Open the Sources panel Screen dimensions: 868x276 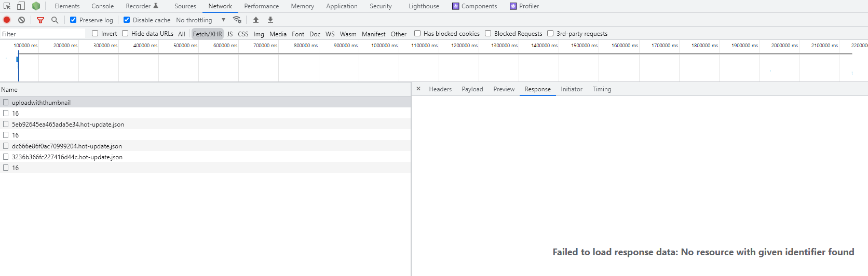pyautogui.click(x=185, y=6)
